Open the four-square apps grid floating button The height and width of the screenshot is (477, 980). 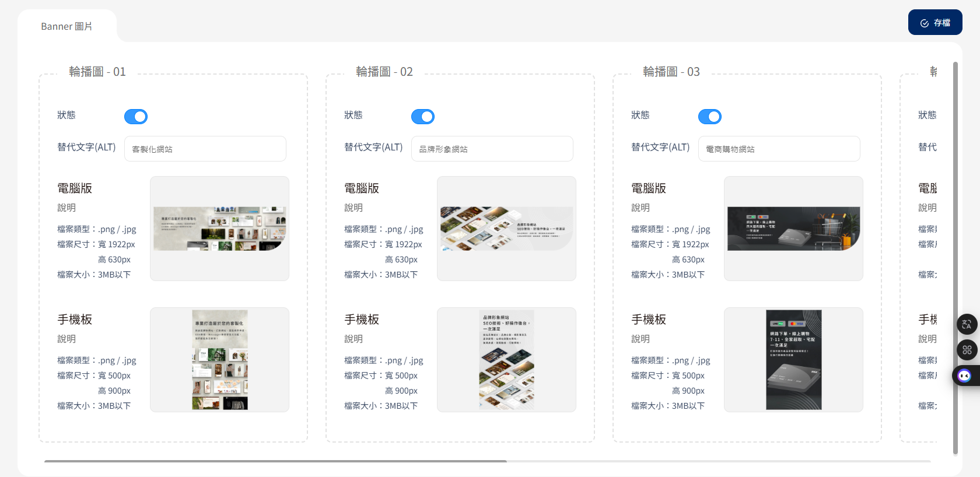tap(967, 350)
